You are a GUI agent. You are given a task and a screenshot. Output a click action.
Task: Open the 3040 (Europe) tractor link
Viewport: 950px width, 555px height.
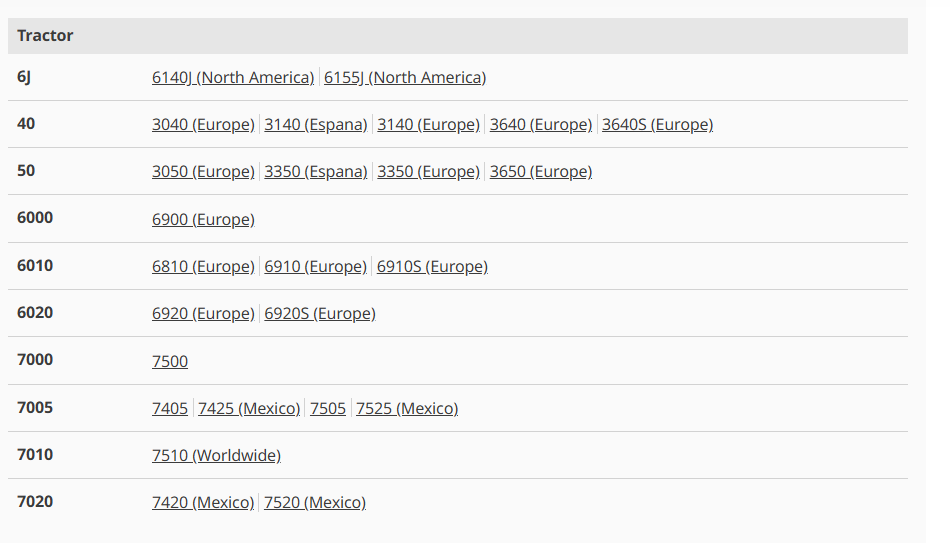tap(203, 125)
